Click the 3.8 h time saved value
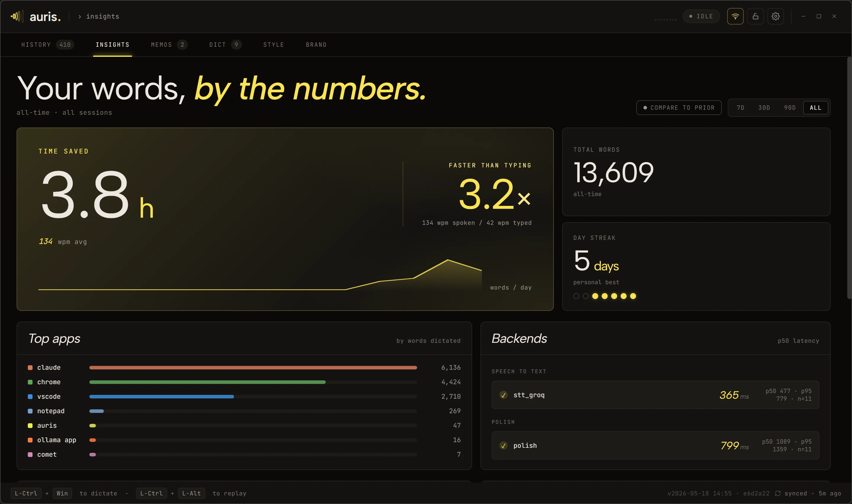This screenshot has width=852, height=504. pyautogui.click(x=97, y=194)
